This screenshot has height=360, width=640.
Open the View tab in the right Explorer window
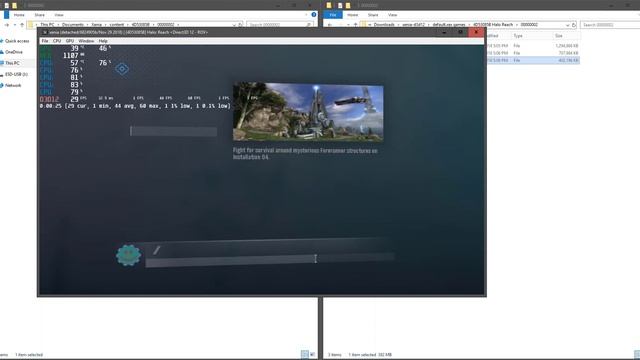point(392,15)
